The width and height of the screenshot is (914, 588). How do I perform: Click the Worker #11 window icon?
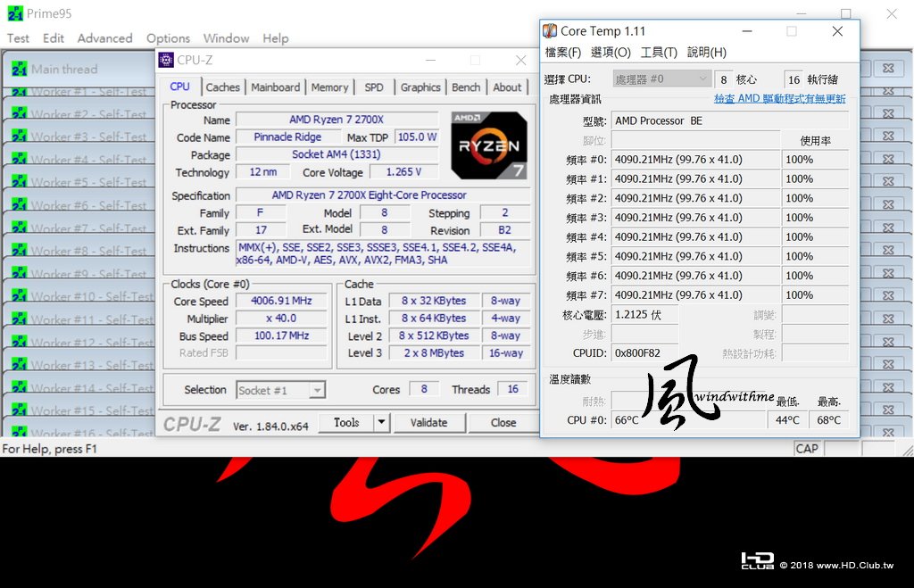point(20,319)
